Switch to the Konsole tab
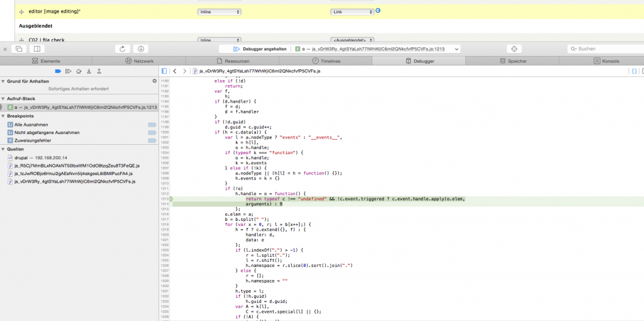Image resolution: width=644 pixels, height=321 pixels. point(607,61)
